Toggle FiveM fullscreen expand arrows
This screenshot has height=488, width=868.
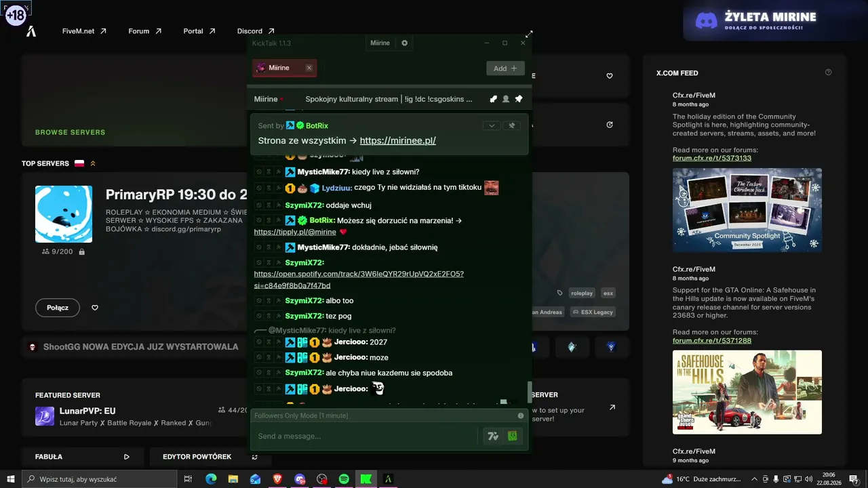529,34
